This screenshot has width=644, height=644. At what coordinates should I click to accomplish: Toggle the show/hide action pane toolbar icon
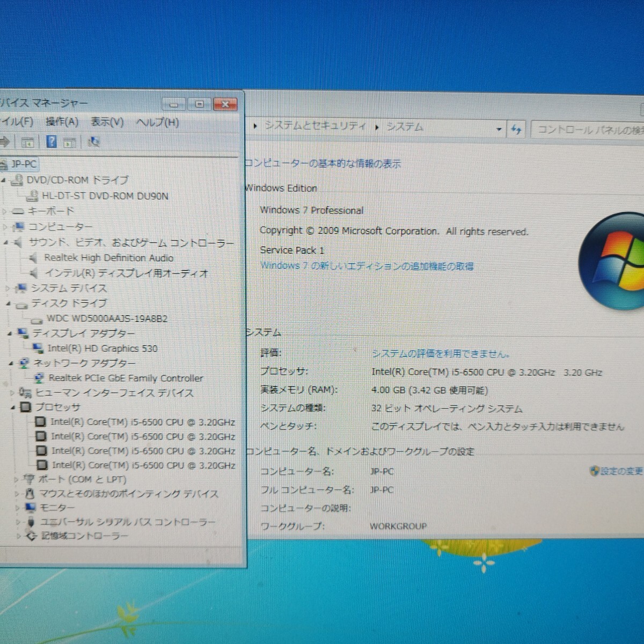[x=69, y=142]
